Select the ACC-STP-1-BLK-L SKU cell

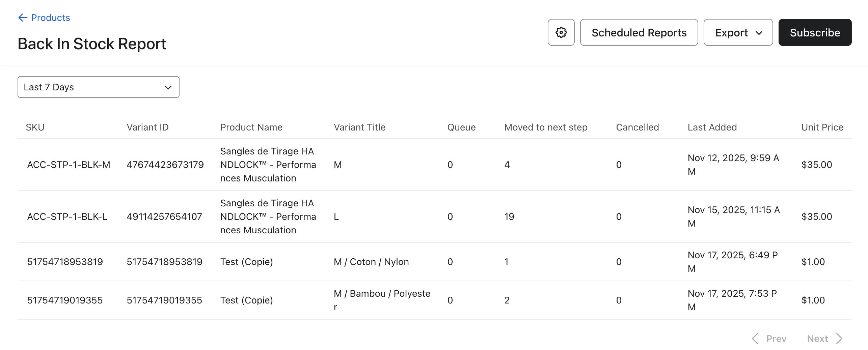[67, 216]
